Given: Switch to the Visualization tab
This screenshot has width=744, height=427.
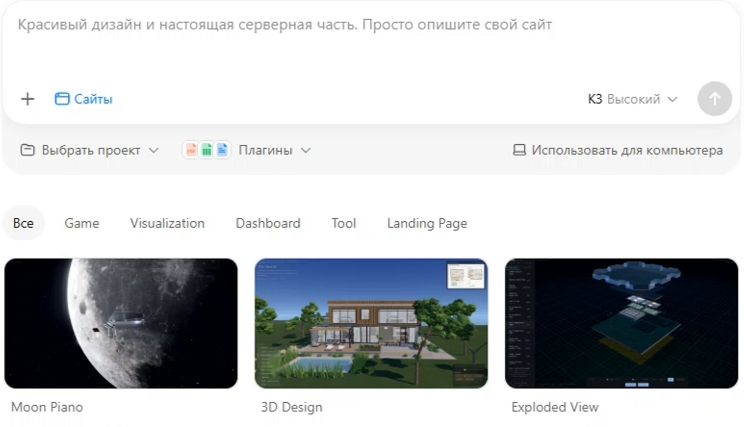Looking at the screenshot, I should pyautogui.click(x=167, y=223).
